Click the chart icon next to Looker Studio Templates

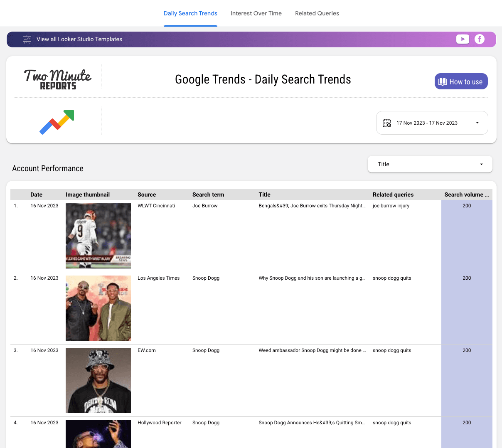pyautogui.click(x=27, y=39)
